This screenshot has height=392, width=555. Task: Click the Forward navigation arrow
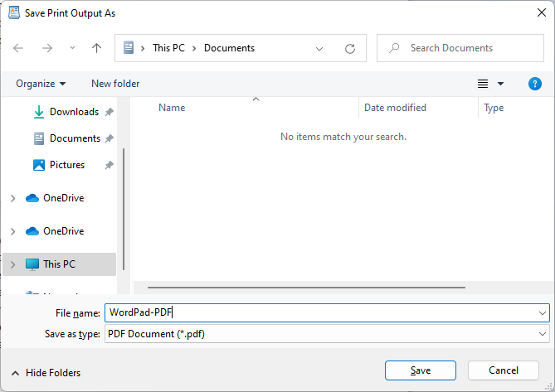click(47, 48)
